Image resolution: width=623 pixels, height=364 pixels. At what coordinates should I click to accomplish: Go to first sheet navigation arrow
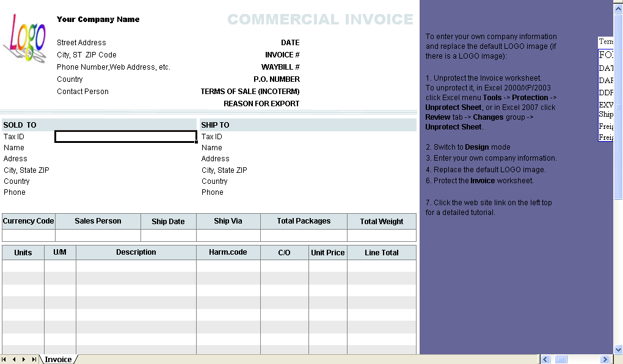[x=4, y=359]
